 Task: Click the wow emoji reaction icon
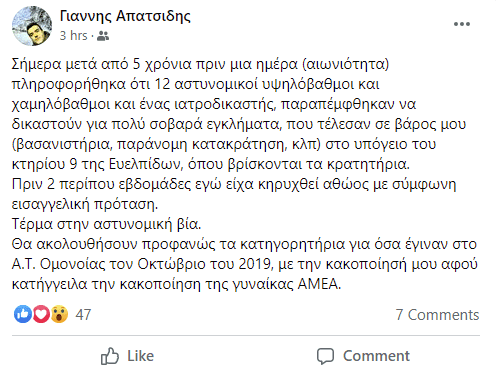(59, 314)
